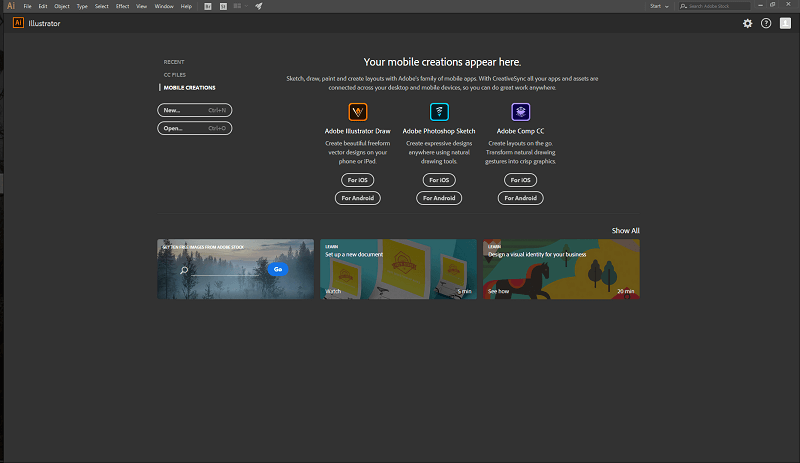Click the Your mobile creations appear here heading

pos(442,62)
